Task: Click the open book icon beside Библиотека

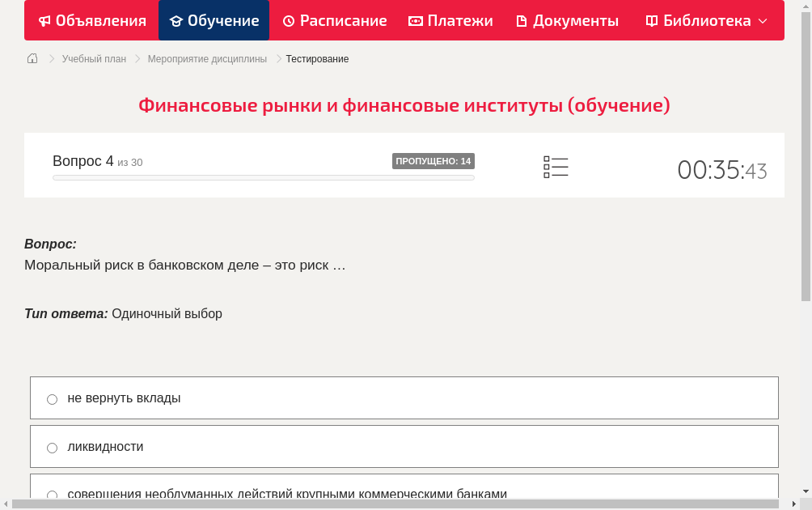Action: click(x=652, y=21)
